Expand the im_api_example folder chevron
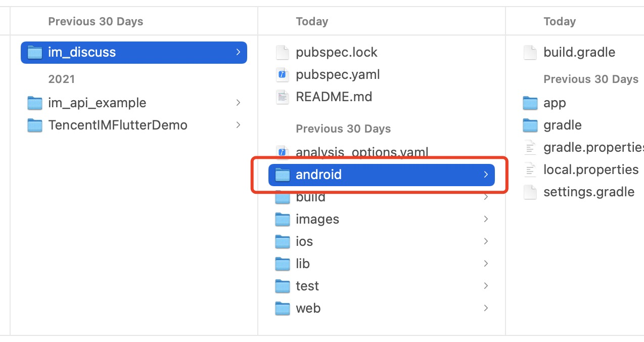 (238, 103)
